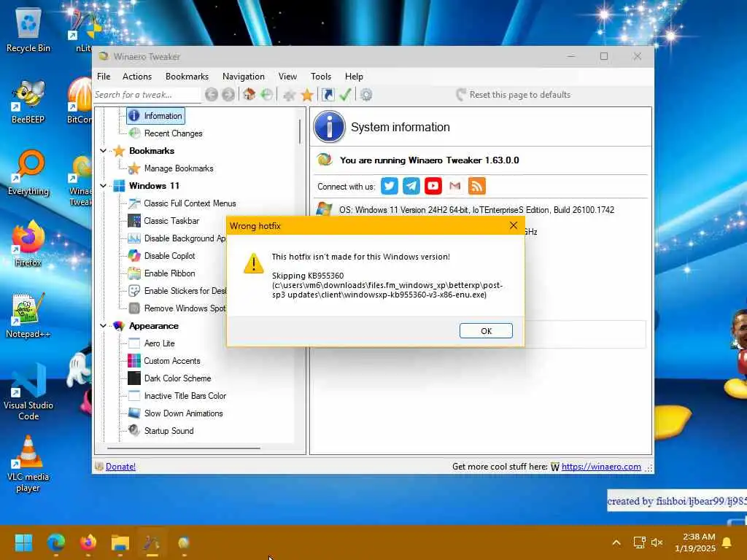747x560 pixels.
Task: Open the Tools menu
Action: pyautogui.click(x=321, y=76)
